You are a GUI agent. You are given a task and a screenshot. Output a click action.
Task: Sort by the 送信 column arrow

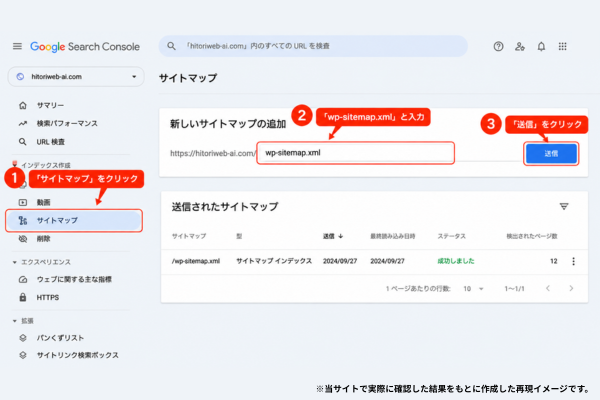click(341, 236)
